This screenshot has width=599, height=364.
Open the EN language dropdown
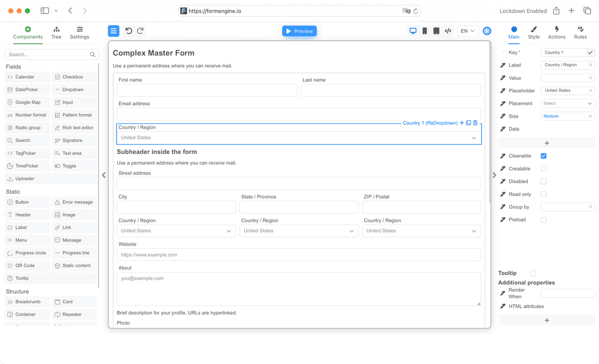pos(468,31)
